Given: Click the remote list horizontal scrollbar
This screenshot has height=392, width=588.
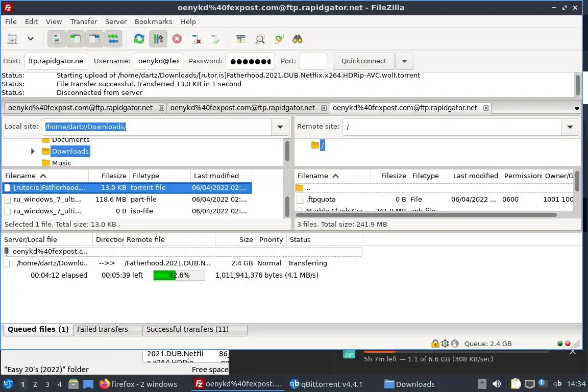Looking at the screenshot, I should coord(426,215).
